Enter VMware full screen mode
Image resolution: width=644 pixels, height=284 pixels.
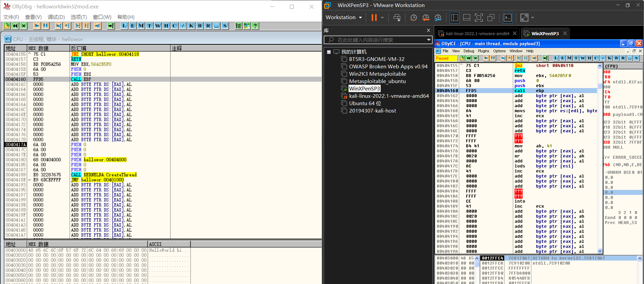pos(479,17)
